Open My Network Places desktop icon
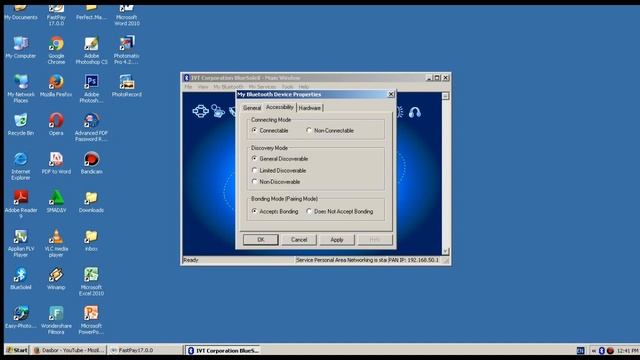The height and width of the screenshot is (360, 640). (x=21, y=88)
